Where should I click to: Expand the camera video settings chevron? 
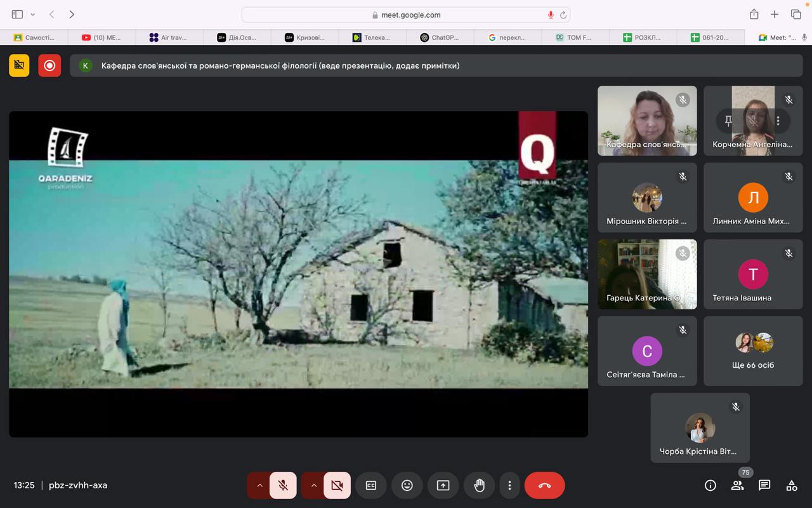(313, 485)
